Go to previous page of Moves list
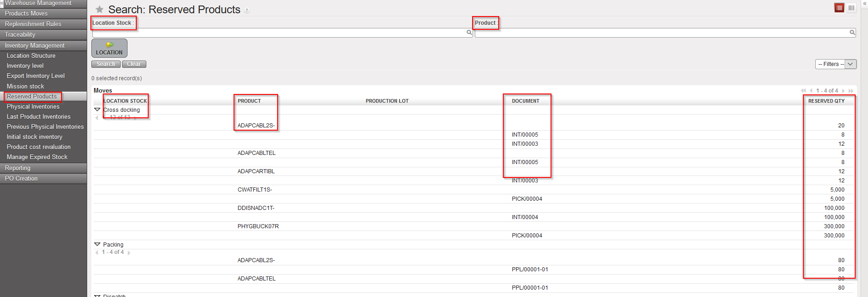 coord(811,91)
